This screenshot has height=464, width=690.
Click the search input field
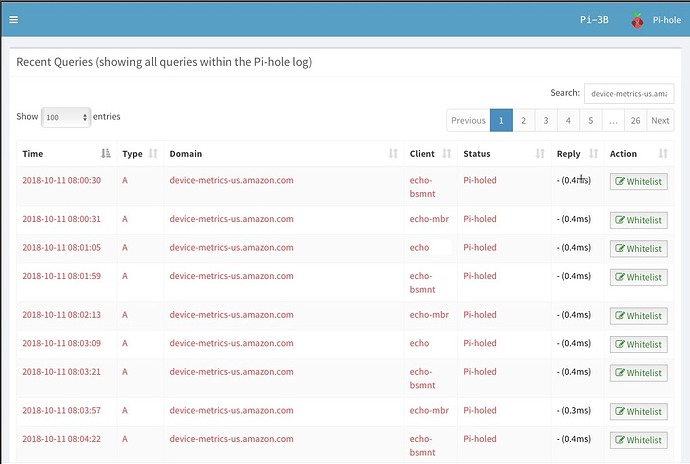click(630, 93)
